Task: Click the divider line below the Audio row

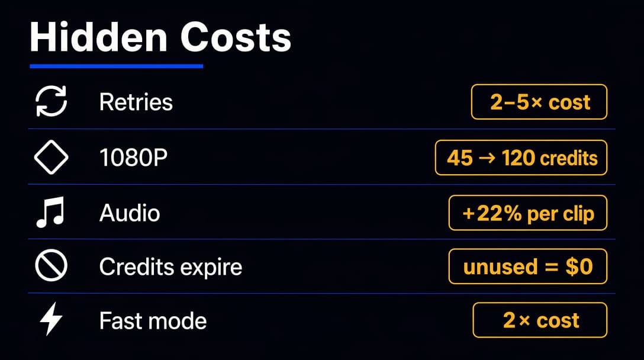Action: click(x=322, y=239)
